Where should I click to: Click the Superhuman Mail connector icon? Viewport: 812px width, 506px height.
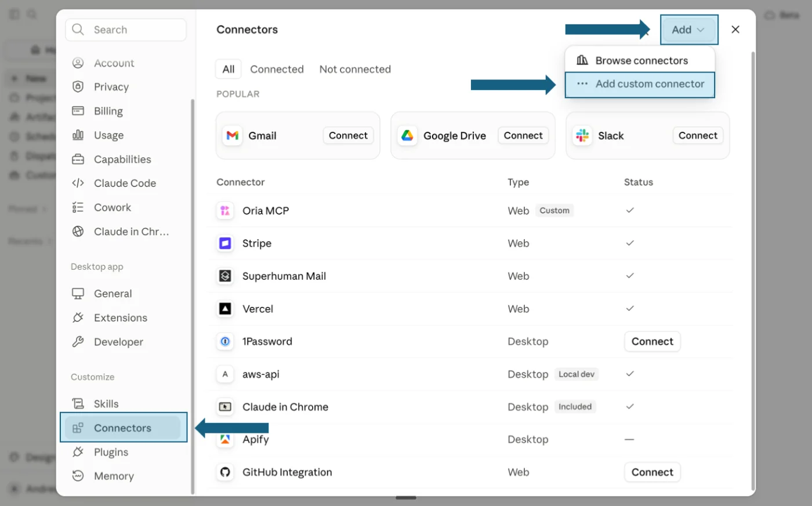pos(225,276)
